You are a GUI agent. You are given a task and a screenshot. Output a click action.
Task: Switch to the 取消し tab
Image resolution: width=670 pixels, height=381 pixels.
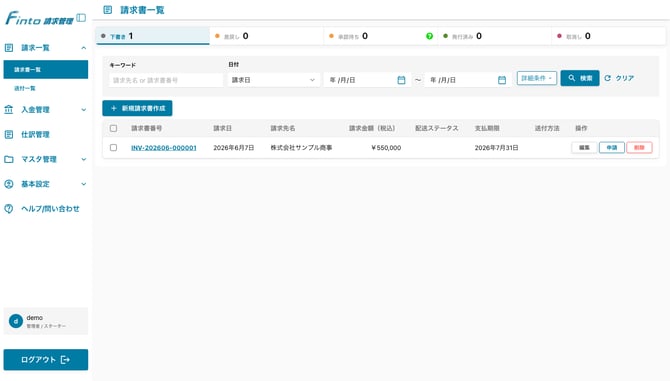coord(608,36)
